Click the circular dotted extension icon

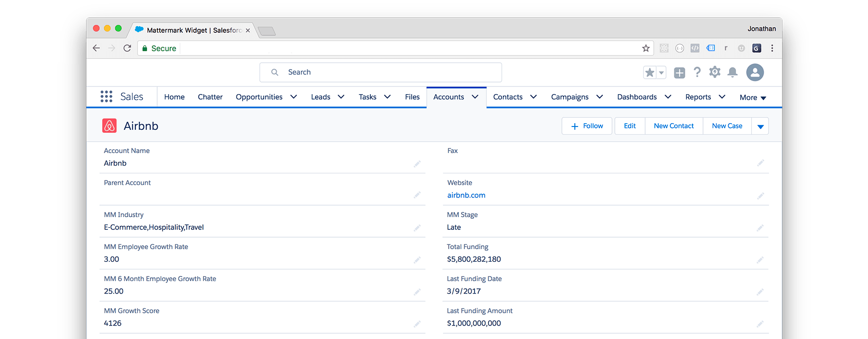coord(679,48)
